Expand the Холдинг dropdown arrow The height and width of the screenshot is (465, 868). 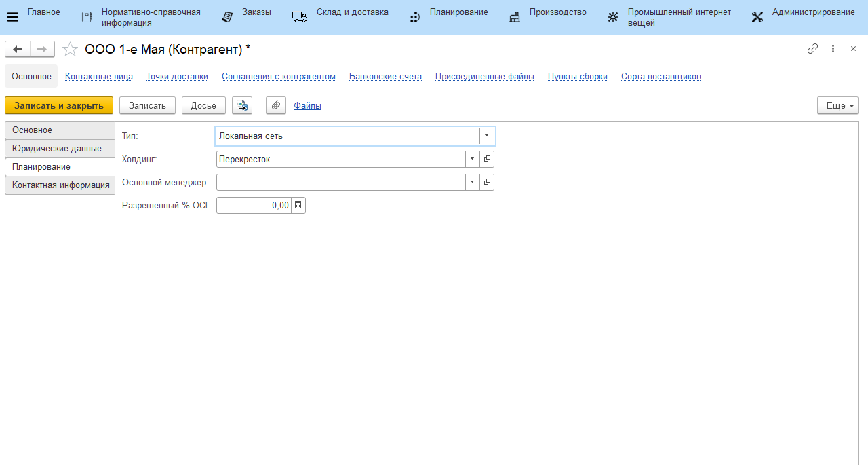pyautogui.click(x=472, y=159)
